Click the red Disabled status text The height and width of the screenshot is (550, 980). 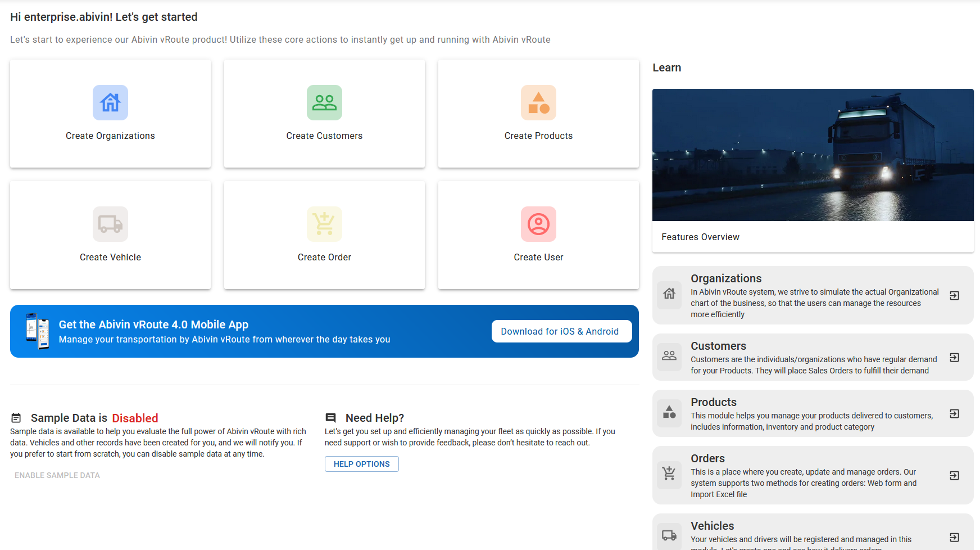tap(135, 418)
